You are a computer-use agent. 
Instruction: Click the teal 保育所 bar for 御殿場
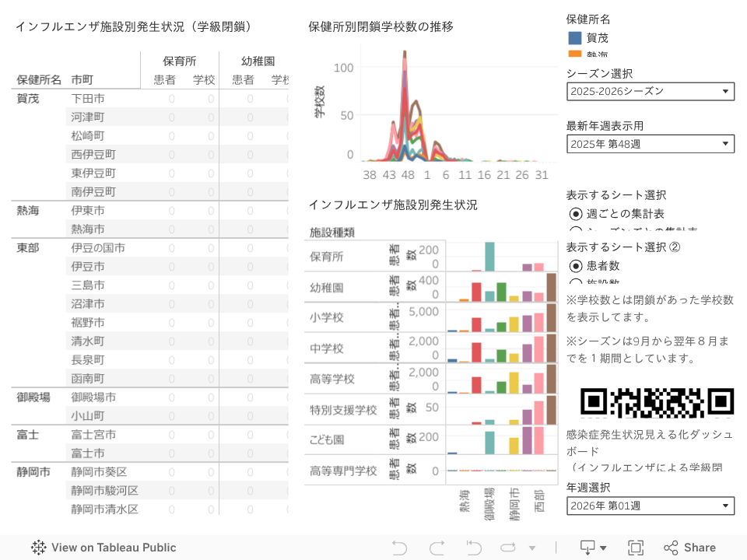489,257
